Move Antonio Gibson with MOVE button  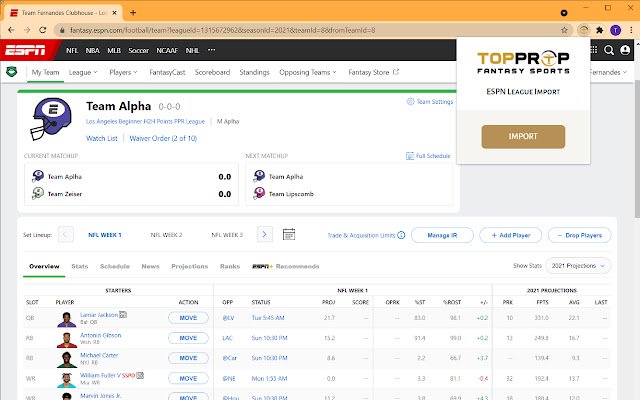pyautogui.click(x=188, y=338)
